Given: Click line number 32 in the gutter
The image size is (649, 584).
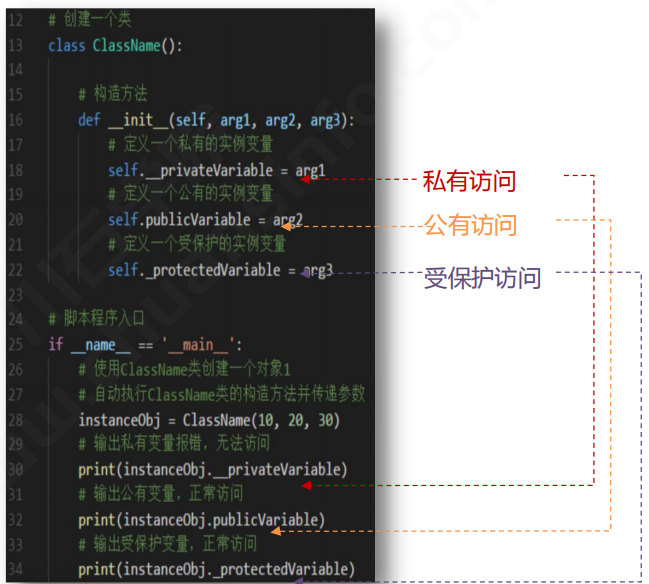Looking at the screenshot, I should coord(15,520).
